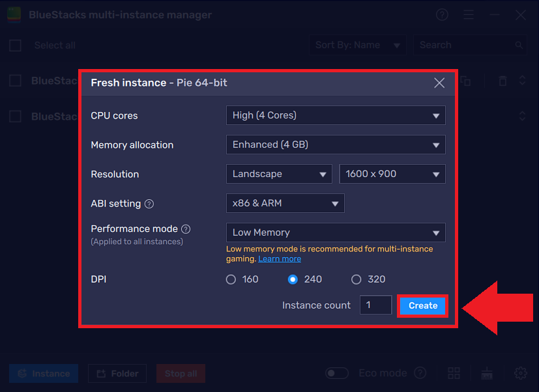Delete the first instance via trash icon
Screen dimensions: 539x392
tap(503, 81)
